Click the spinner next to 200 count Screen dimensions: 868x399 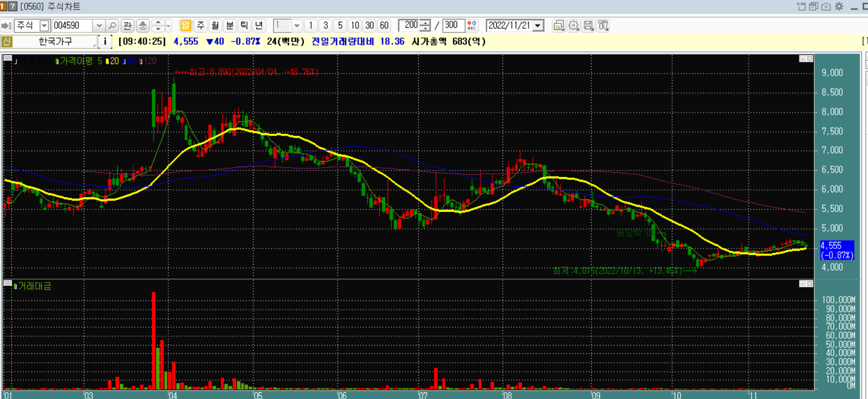point(426,26)
